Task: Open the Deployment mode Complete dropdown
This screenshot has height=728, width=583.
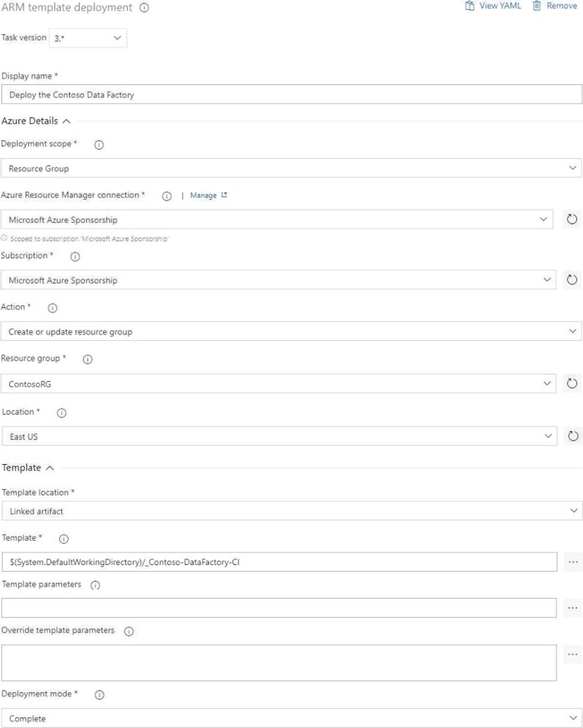Action: 291,718
